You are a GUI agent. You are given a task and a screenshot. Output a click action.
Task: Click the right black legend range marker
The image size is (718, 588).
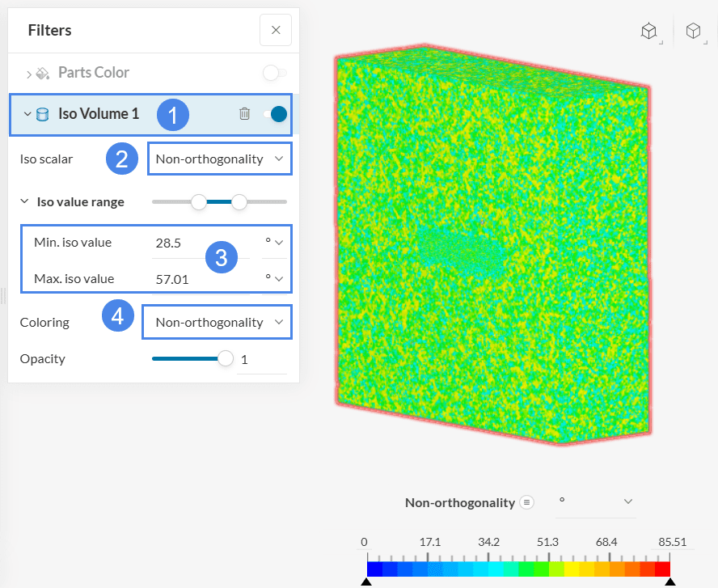[x=669, y=581]
